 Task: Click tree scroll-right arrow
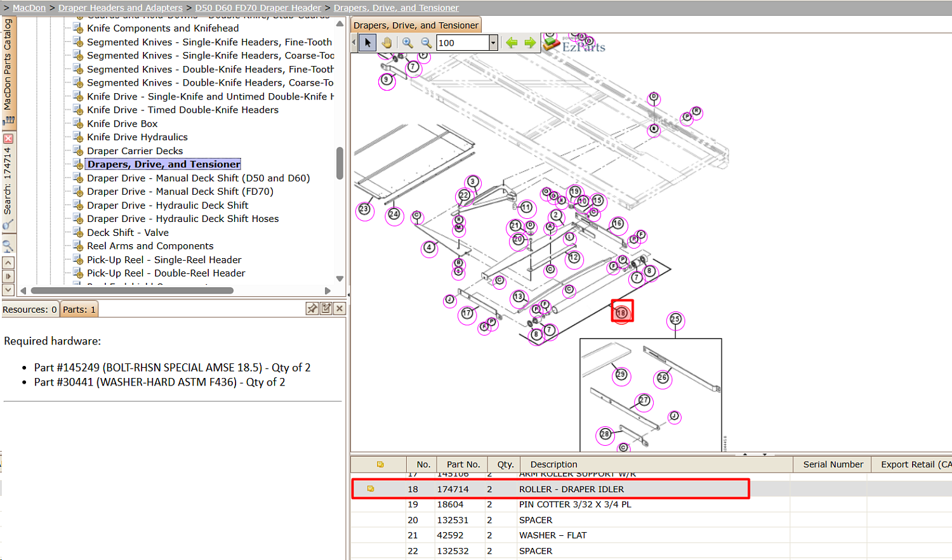[327, 290]
